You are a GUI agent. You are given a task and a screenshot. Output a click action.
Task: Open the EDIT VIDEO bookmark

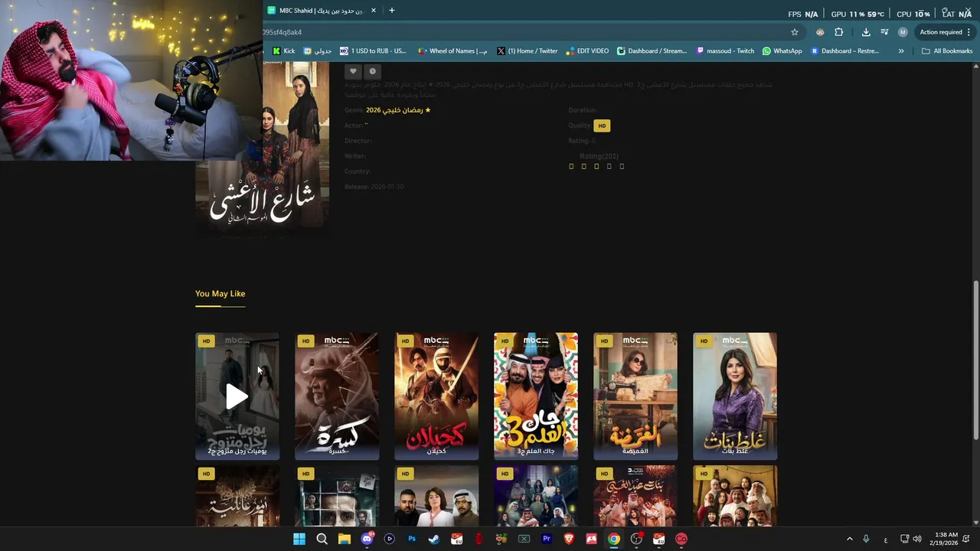[x=587, y=51]
